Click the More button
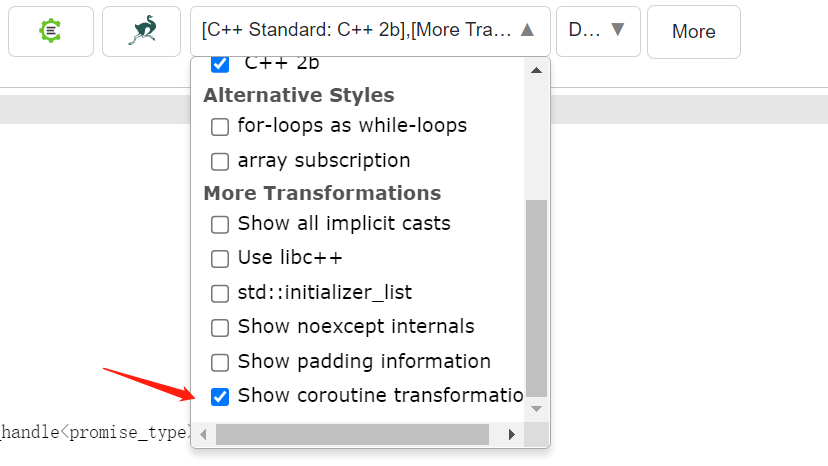This screenshot has width=828, height=466. 693,32
